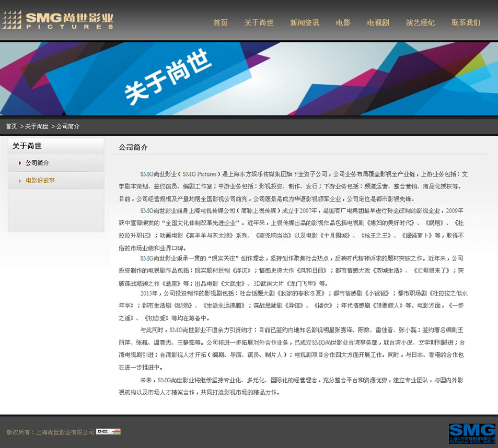Open the CNZZ statistics badge

pyautogui.click(x=108, y=431)
